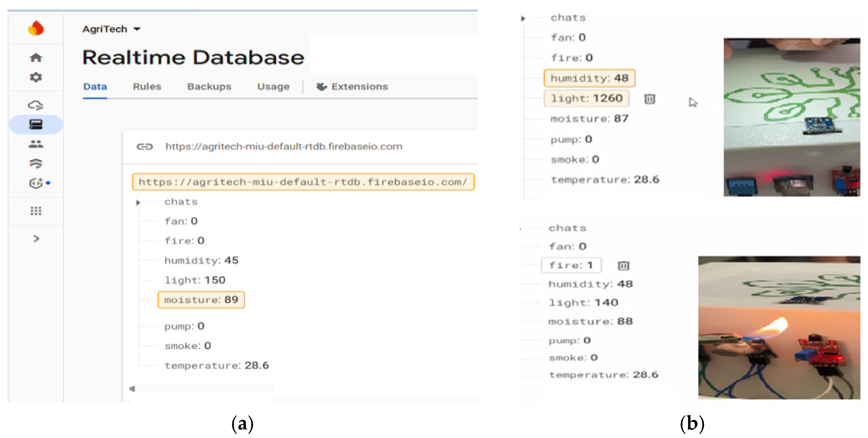This screenshot has width=868, height=438.
Task: Select the moisture: 89 entry
Action: click(x=201, y=300)
